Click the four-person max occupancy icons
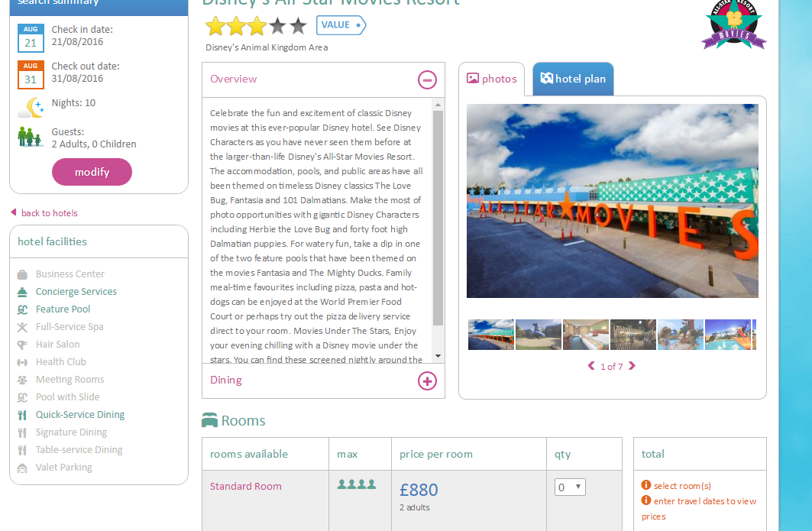 (357, 485)
